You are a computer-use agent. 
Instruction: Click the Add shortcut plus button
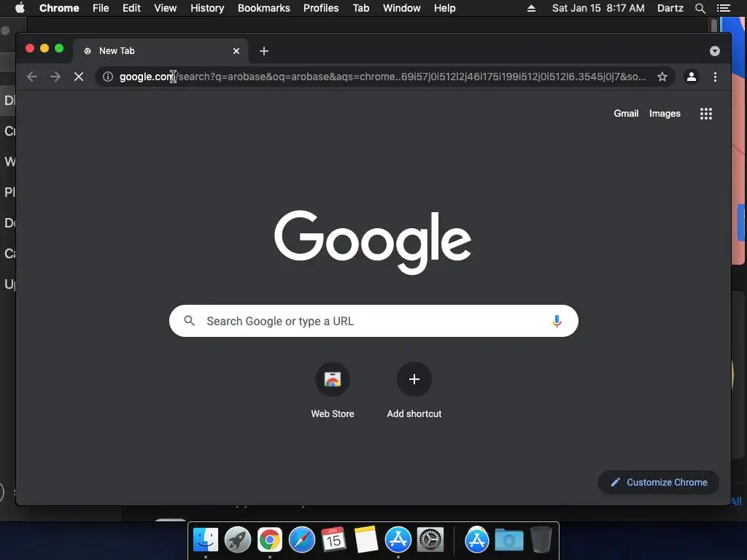tap(414, 379)
